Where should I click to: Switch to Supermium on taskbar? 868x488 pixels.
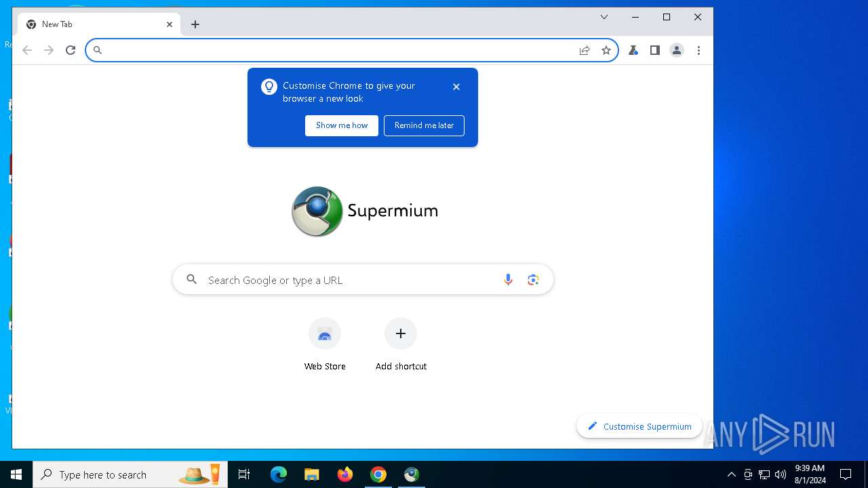412,474
